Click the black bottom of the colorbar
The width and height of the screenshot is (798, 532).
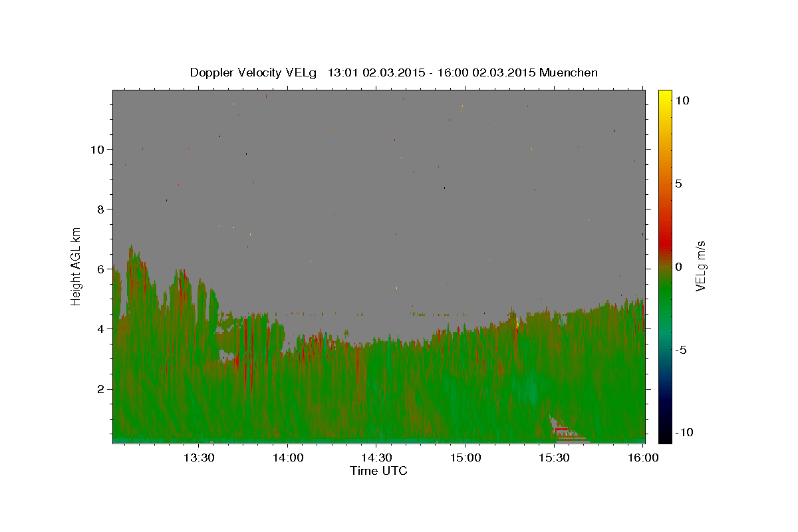tap(665, 436)
